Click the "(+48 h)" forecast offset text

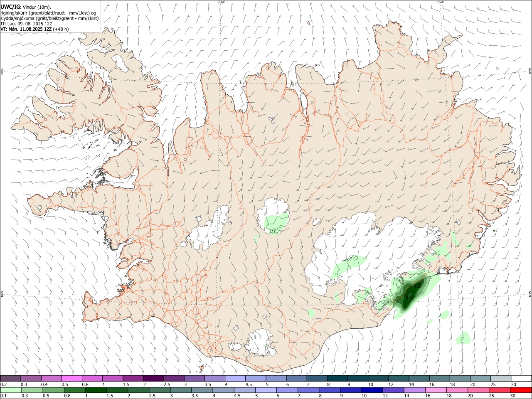(x=61, y=29)
